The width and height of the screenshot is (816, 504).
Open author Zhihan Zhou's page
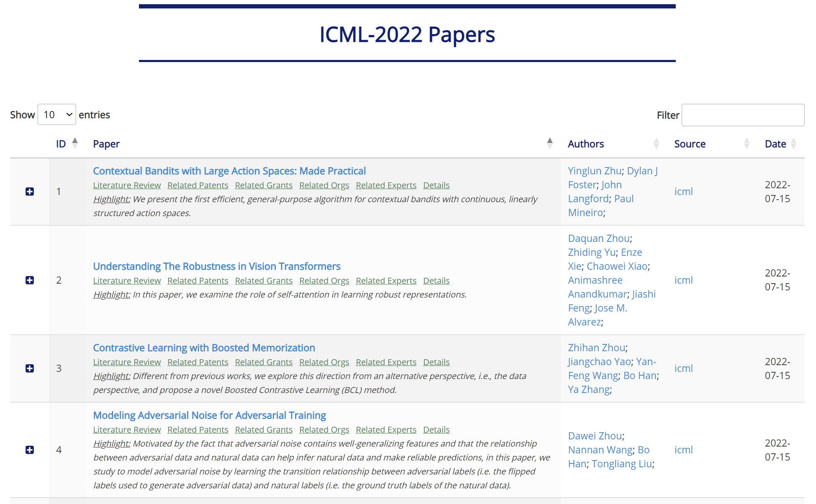tap(597, 348)
